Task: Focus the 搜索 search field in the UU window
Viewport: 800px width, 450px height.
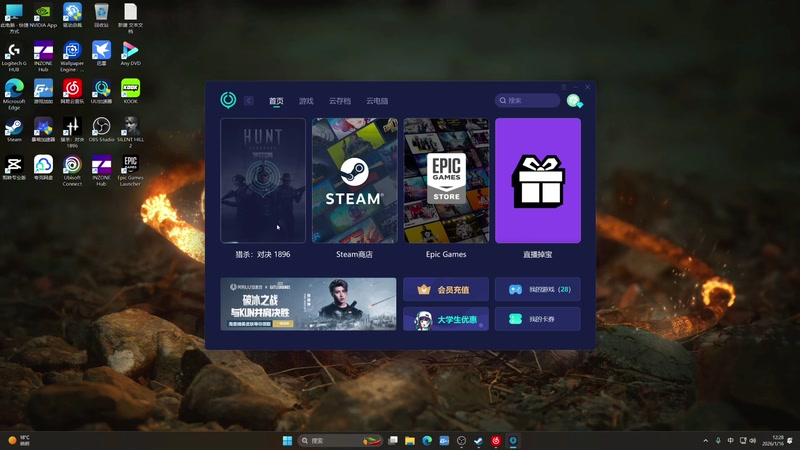Action: tap(527, 101)
